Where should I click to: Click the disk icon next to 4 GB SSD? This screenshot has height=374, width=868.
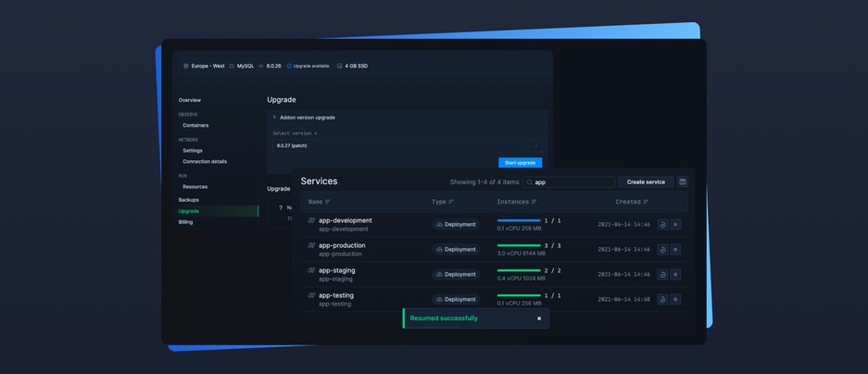(x=339, y=66)
